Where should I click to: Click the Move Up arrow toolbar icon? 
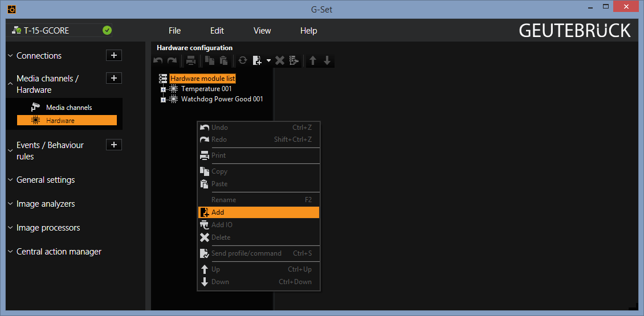(313, 61)
